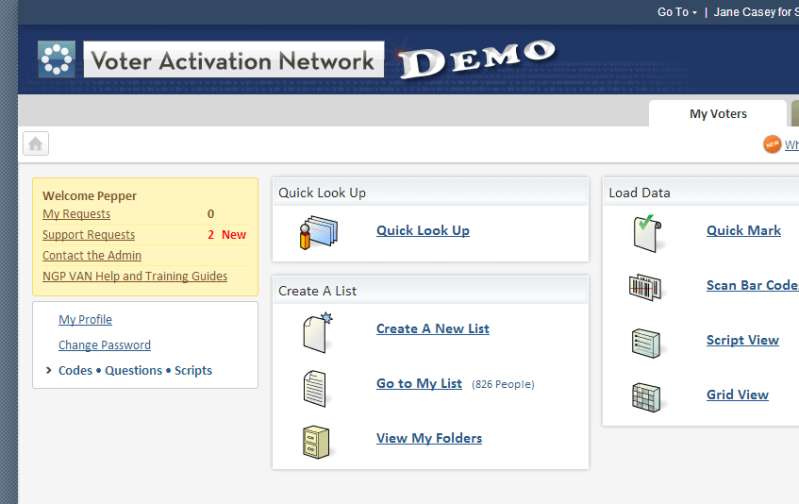
Task: Click the Welcome Pepper heading
Action: point(90,196)
